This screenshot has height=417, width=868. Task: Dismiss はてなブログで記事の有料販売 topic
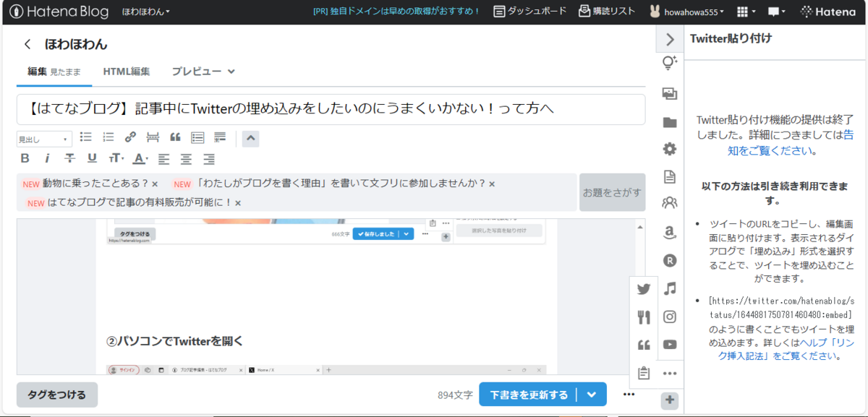click(x=237, y=204)
